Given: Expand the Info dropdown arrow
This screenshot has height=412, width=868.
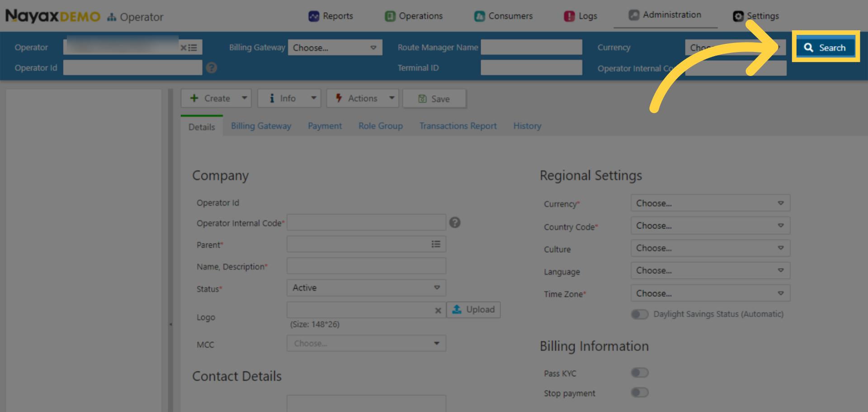Looking at the screenshot, I should click(x=314, y=98).
